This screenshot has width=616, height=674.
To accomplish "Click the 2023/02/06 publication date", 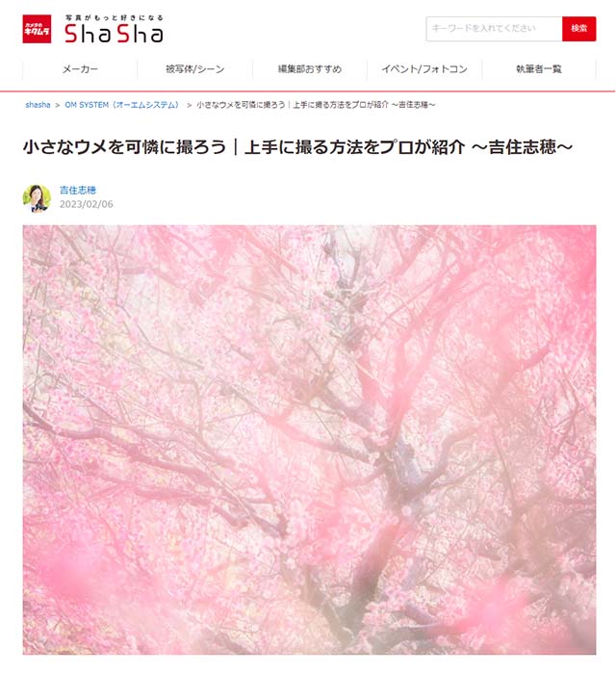I will pyautogui.click(x=87, y=204).
